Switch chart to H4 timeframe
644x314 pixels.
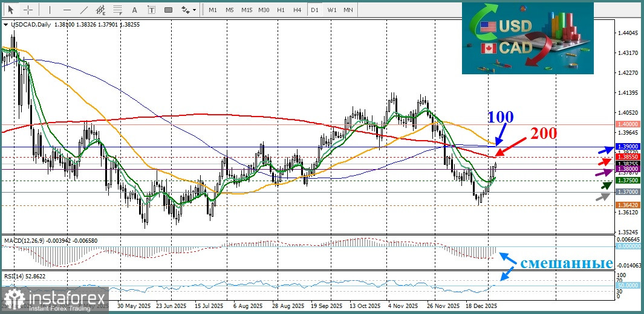(298, 10)
